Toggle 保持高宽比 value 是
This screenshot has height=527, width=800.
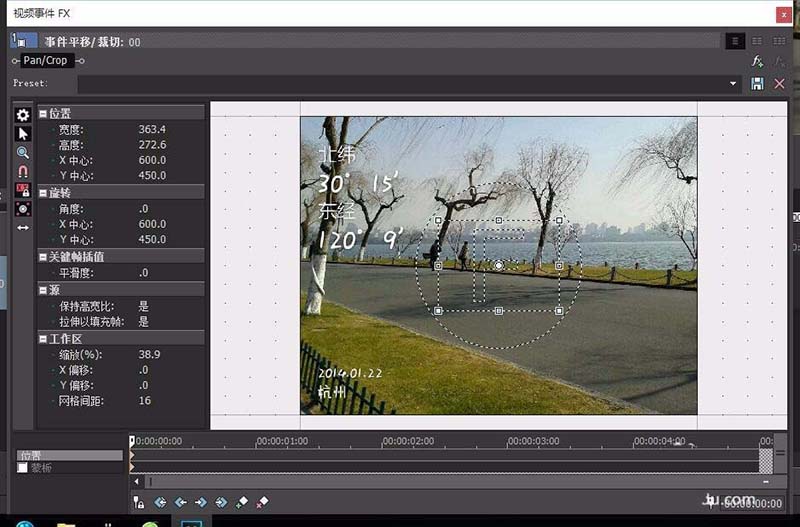point(144,306)
